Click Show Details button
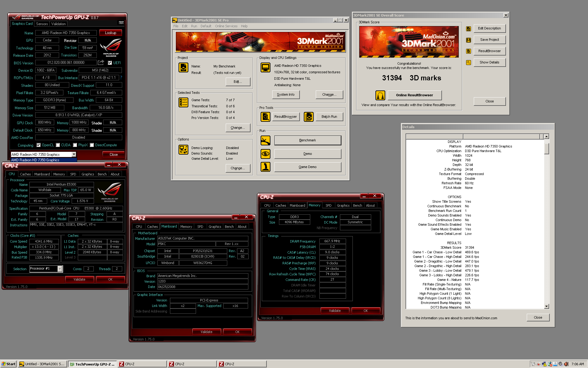588x368 pixels. click(489, 62)
